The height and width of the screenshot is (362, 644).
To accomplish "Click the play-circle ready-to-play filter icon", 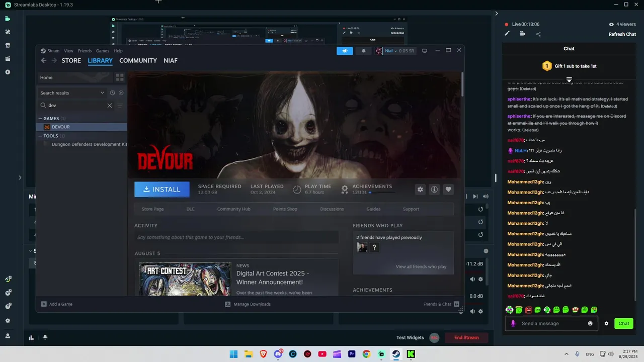I will click(121, 93).
